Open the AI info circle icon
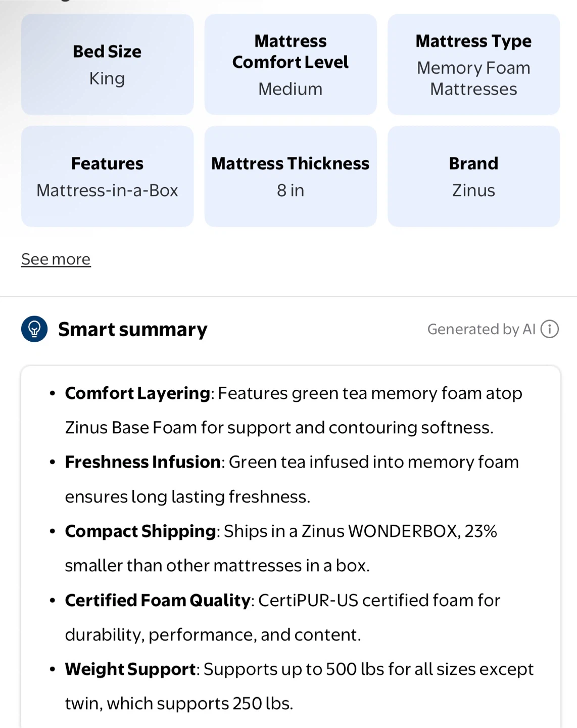This screenshot has height=728, width=577. pyautogui.click(x=549, y=329)
